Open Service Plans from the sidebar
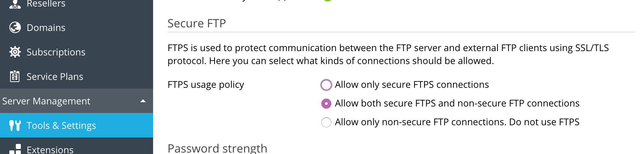The width and height of the screenshot is (644, 154). tap(55, 77)
